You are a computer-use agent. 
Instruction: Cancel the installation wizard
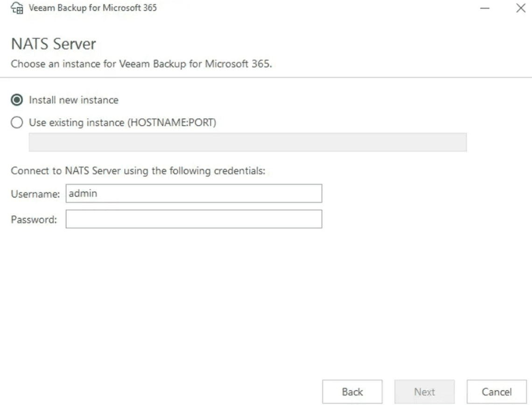tap(497, 392)
